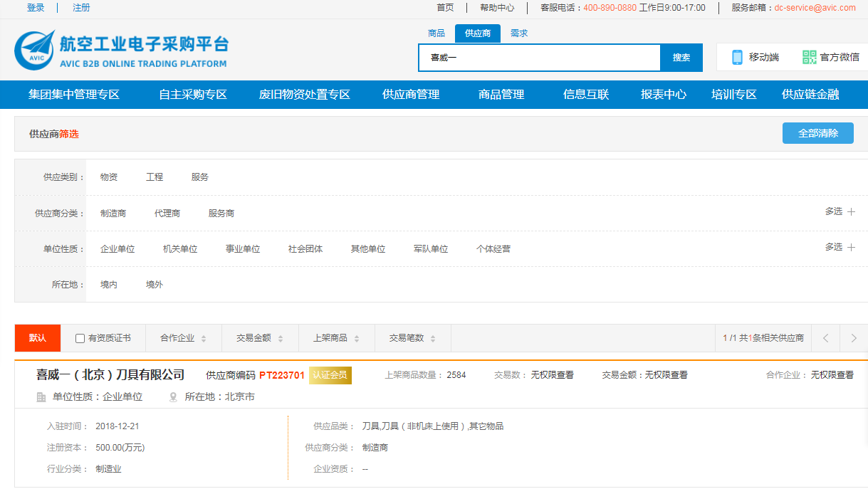Filter unit type by 社会团体
The height and width of the screenshot is (489, 868).
[305, 249]
